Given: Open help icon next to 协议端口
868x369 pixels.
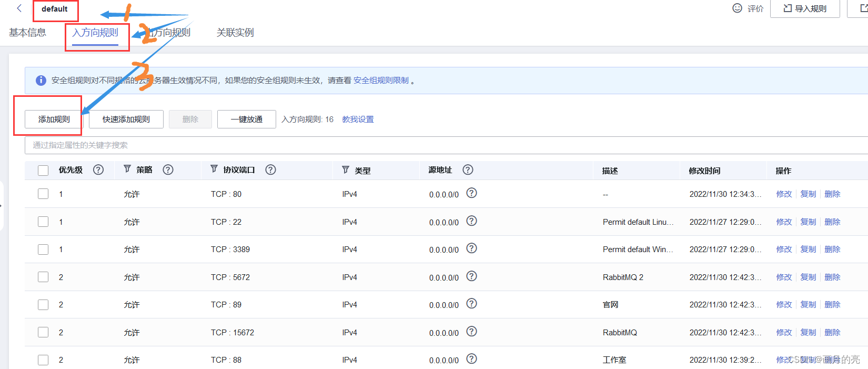Looking at the screenshot, I should coord(271,169).
